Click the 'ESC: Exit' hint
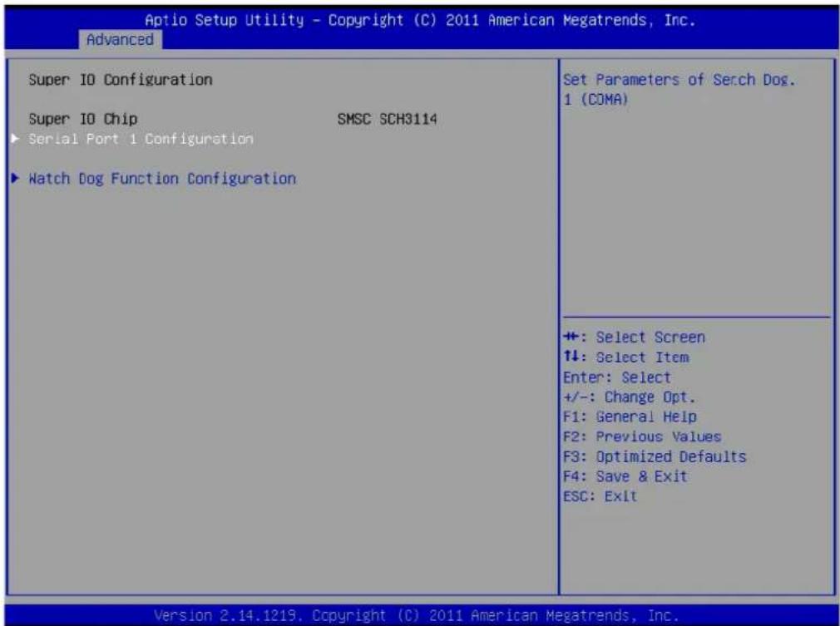840x626 pixels. click(600, 496)
